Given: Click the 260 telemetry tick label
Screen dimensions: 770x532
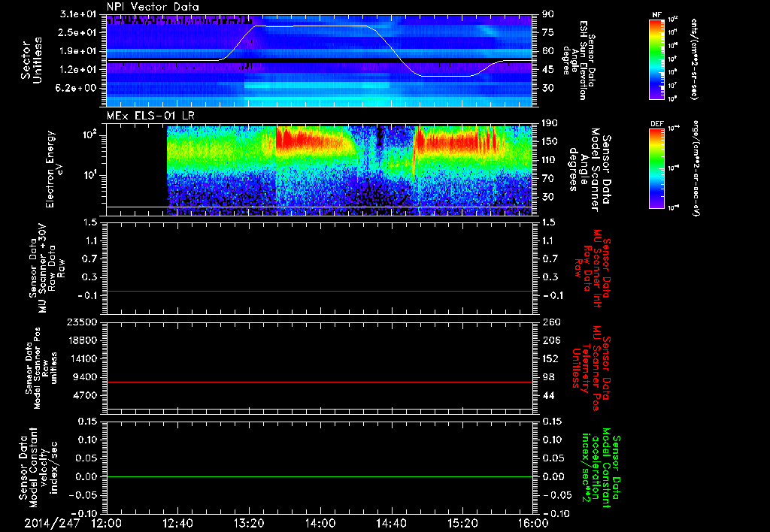Looking at the screenshot, I should (x=550, y=322).
